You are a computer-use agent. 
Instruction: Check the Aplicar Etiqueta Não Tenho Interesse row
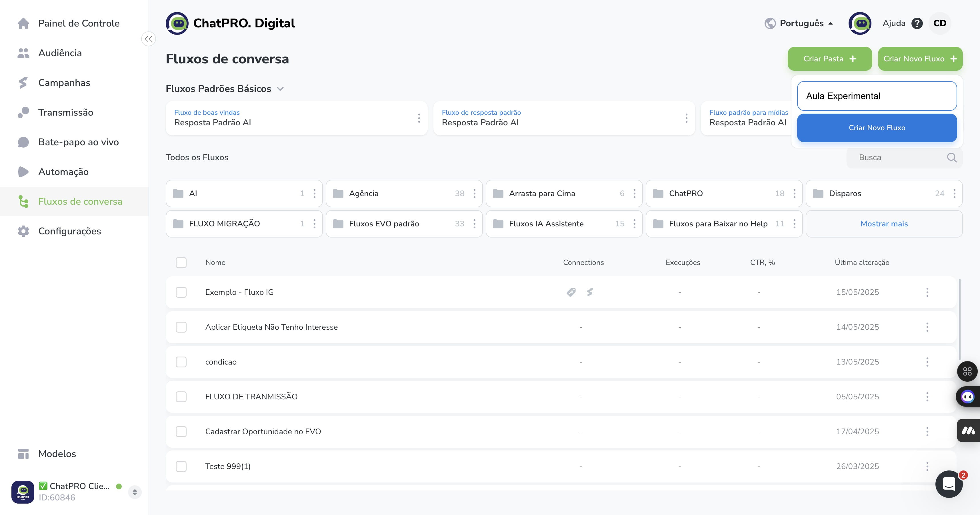coord(181,327)
